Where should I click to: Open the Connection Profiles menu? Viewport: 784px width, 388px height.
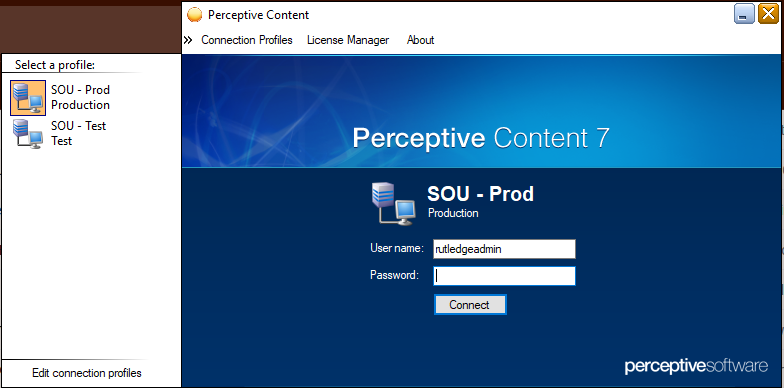click(x=246, y=40)
